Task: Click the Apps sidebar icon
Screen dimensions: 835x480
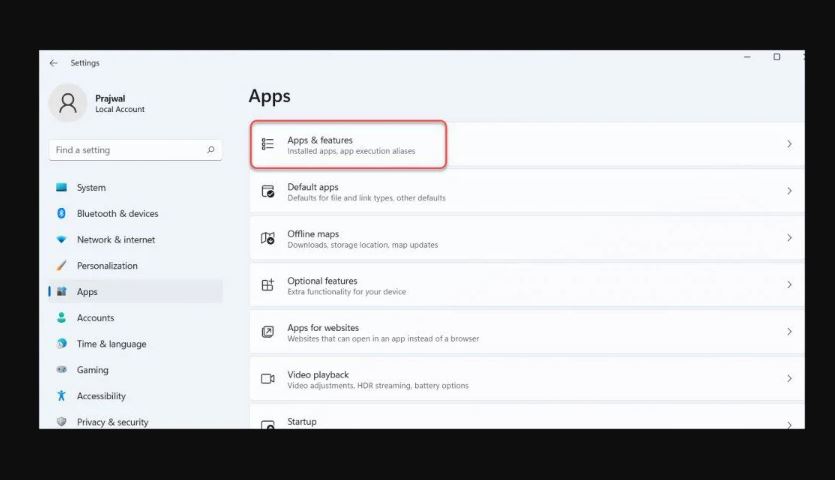Action: coord(61,291)
